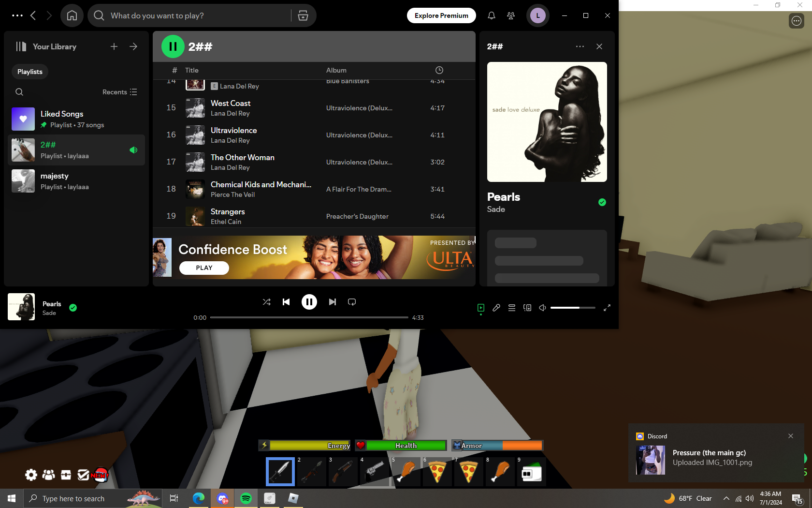
Task: Open the game shop icon
Action: point(66,475)
